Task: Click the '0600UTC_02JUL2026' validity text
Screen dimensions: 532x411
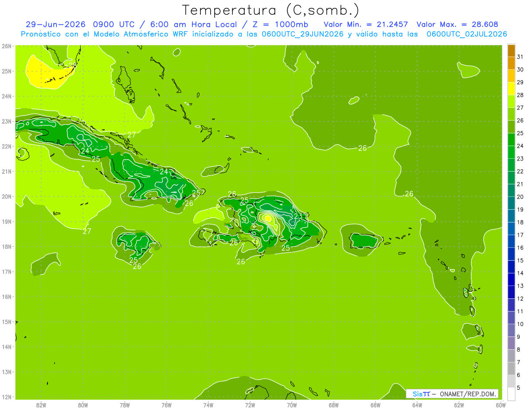Action: 467,34
